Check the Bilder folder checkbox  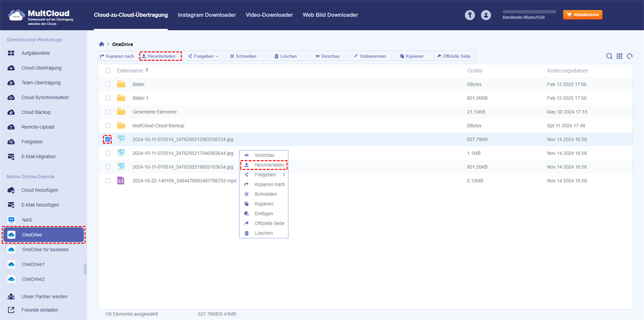pos(108,84)
